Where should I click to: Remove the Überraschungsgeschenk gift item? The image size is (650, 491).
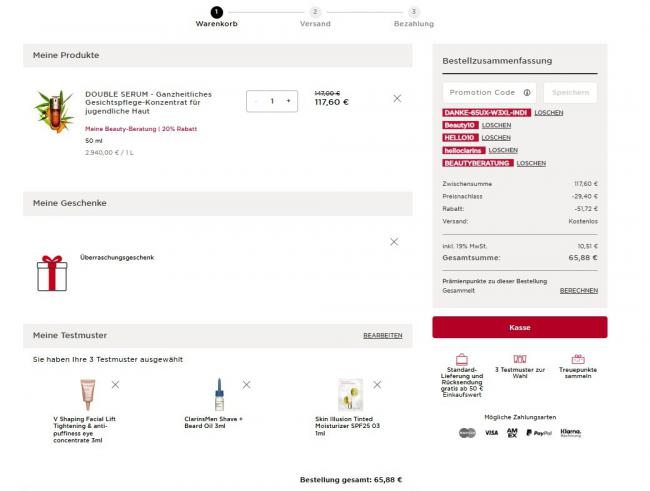[394, 242]
